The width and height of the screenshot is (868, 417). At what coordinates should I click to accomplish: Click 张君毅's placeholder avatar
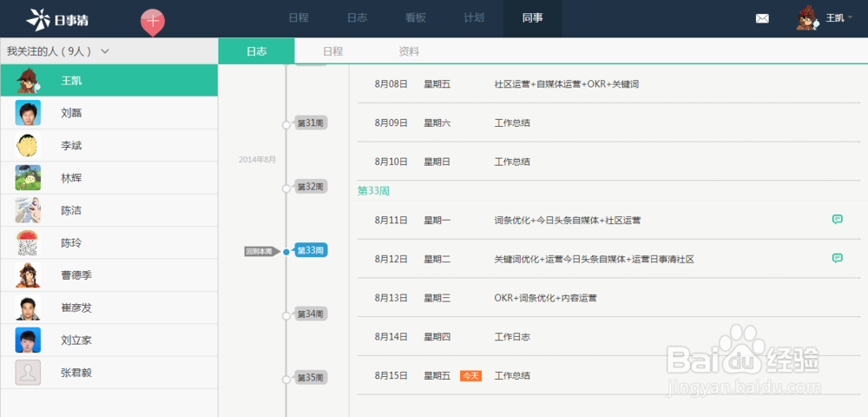(28, 373)
